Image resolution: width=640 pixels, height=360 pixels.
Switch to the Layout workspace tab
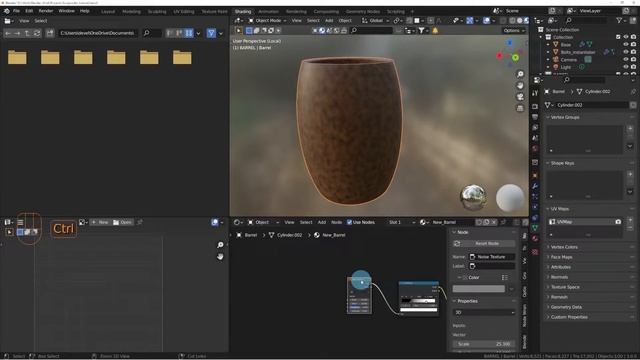[x=108, y=11]
